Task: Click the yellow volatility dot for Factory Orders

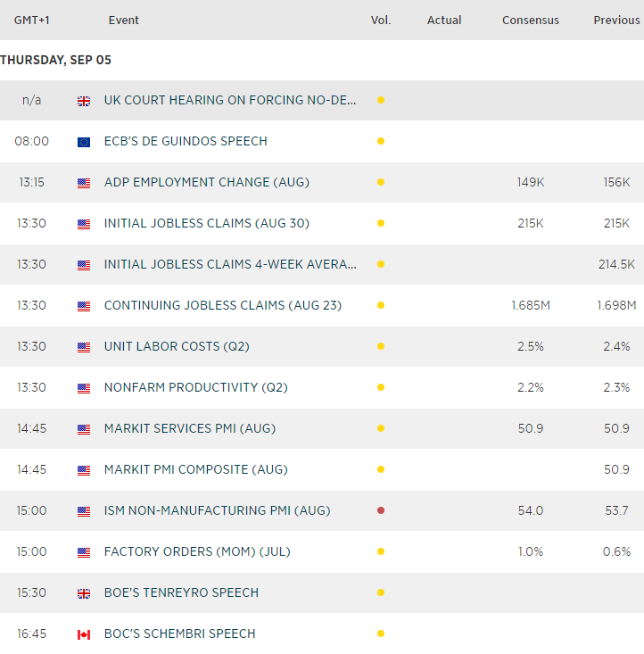Action: [x=381, y=552]
